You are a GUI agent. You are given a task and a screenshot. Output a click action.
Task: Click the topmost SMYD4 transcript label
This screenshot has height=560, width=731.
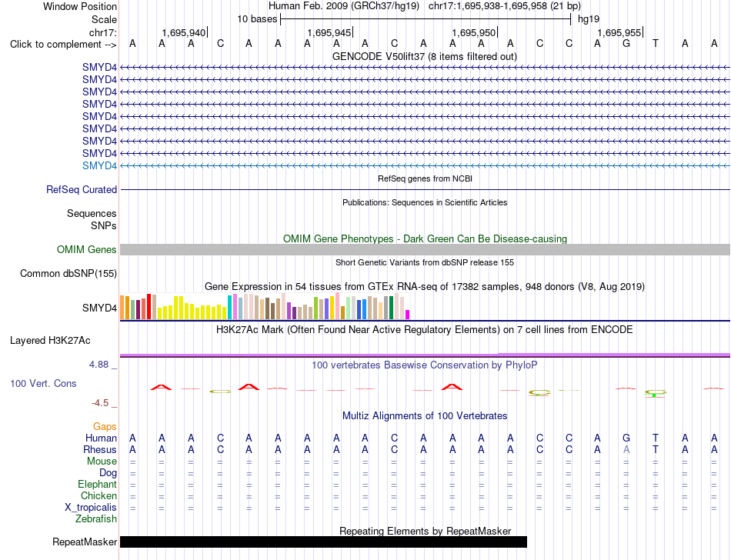[100, 67]
